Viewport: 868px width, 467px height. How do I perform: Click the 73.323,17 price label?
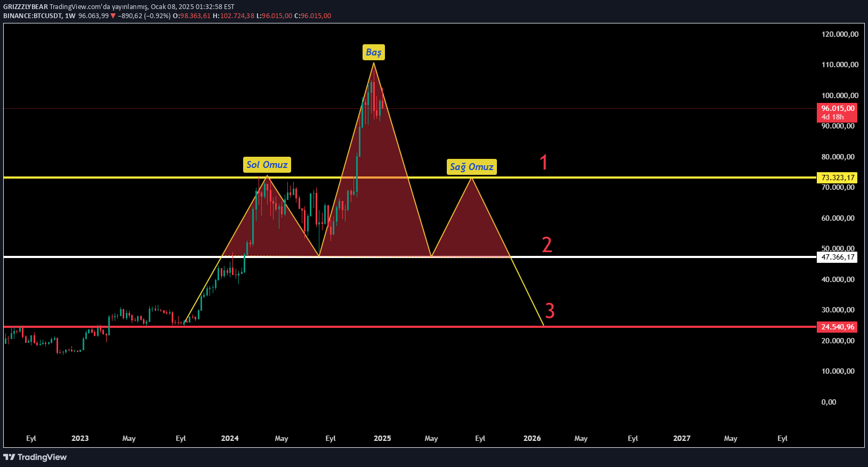tap(838, 178)
